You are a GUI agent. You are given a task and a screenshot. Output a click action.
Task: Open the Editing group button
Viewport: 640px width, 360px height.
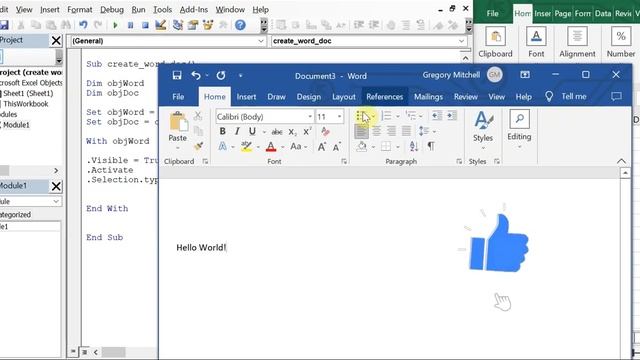point(519,129)
